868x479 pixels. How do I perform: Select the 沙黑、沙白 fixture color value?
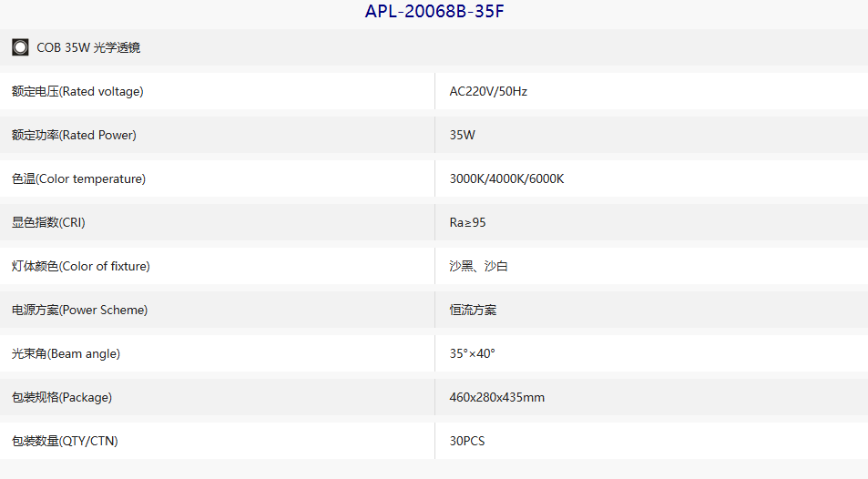479,266
